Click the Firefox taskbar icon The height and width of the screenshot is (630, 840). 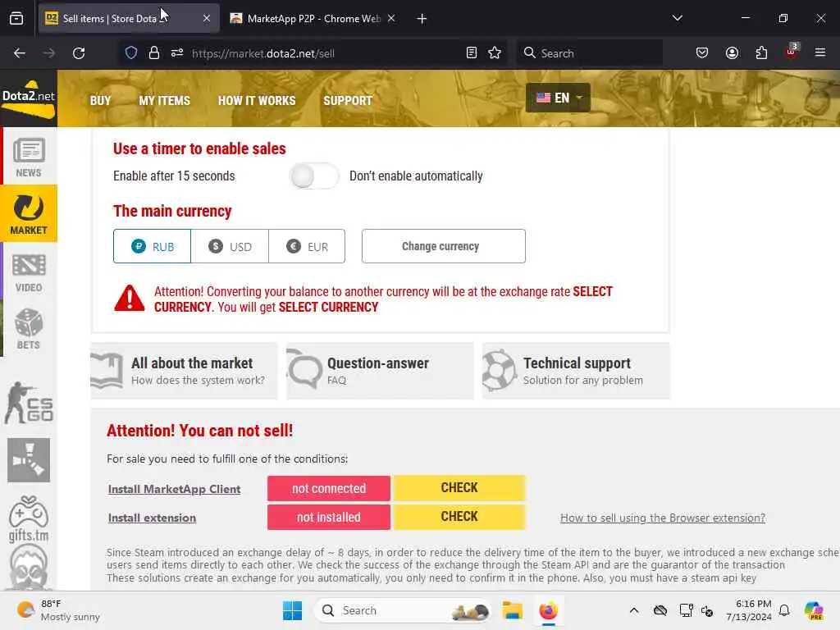pyautogui.click(x=548, y=610)
